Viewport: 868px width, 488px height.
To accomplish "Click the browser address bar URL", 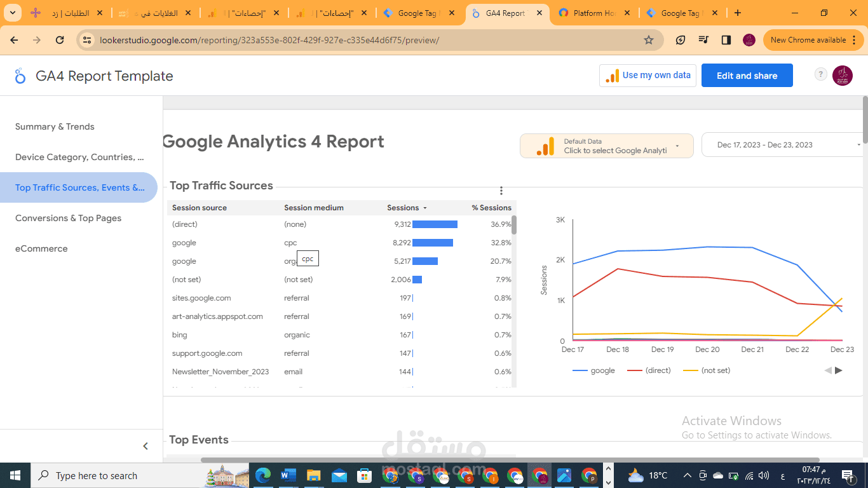I will (x=269, y=40).
